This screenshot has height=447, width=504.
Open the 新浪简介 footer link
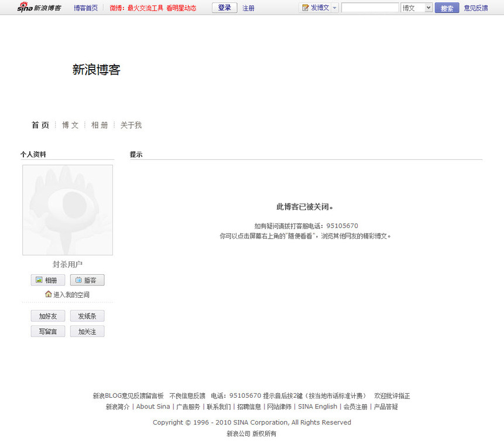click(118, 407)
